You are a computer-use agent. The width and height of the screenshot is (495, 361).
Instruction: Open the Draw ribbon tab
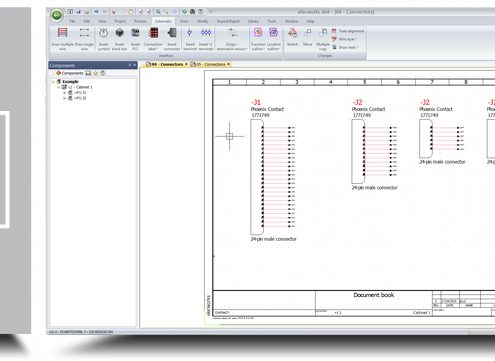coord(184,21)
